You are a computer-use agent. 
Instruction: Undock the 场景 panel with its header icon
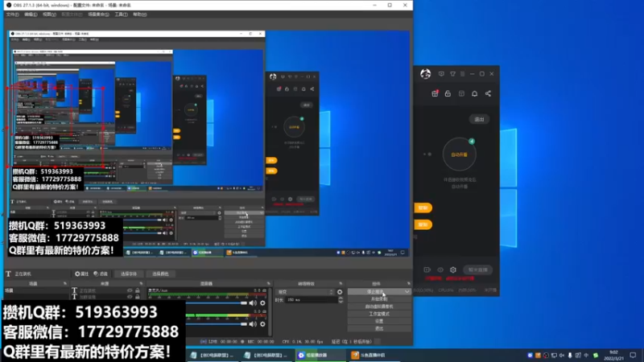pyautogui.click(x=65, y=284)
